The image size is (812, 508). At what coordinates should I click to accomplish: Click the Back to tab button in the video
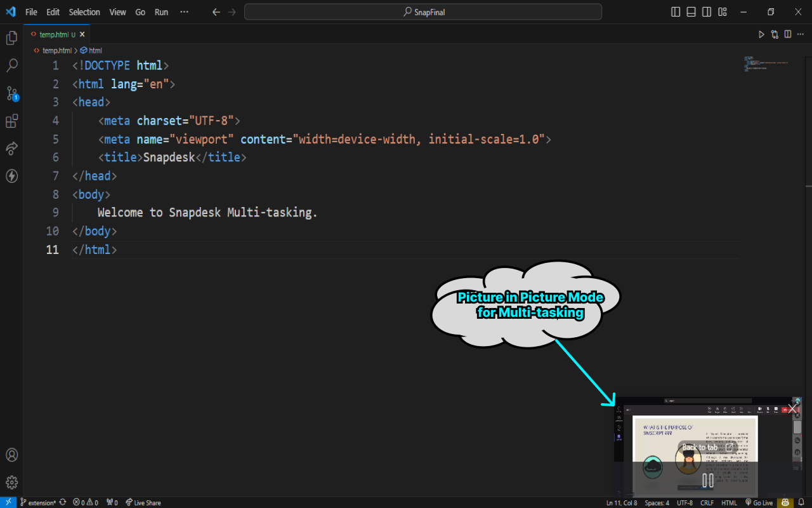click(x=708, y=447)
